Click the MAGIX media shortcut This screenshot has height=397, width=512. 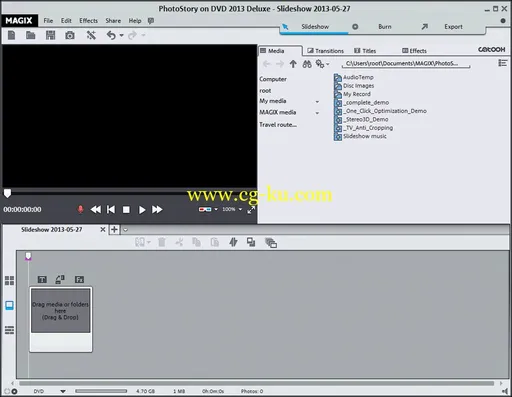click(278, 112)
